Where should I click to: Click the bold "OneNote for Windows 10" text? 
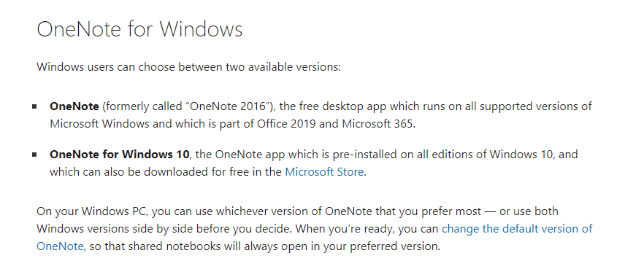pos(120,155)
